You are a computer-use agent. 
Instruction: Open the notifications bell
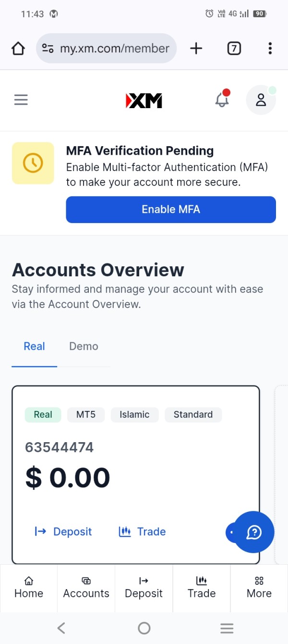coord(222,99)
